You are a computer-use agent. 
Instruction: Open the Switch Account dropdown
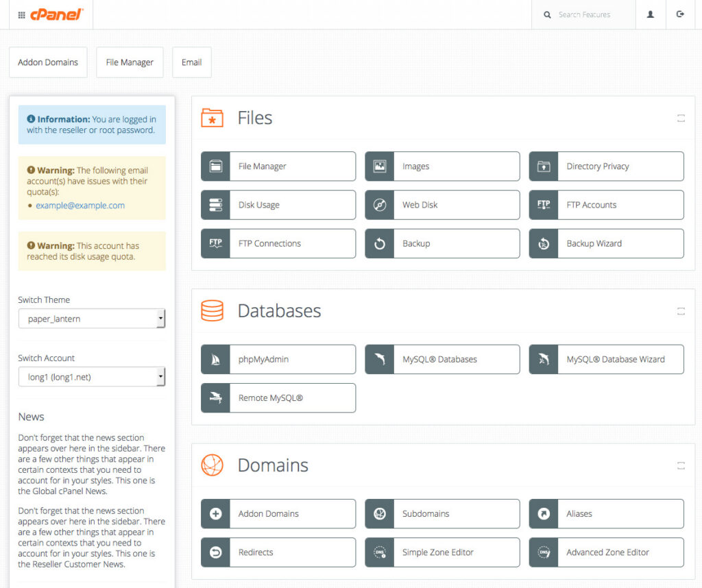tap(92, 376)
